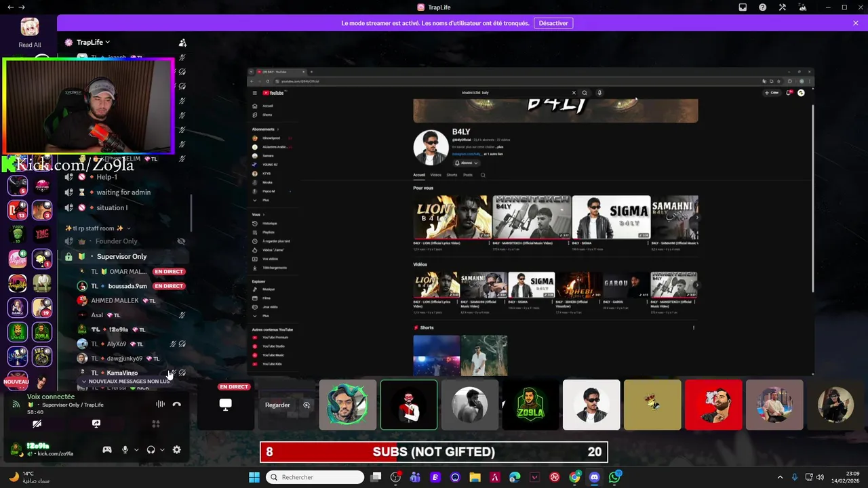Click the YouTube voice search microphone

599,93
